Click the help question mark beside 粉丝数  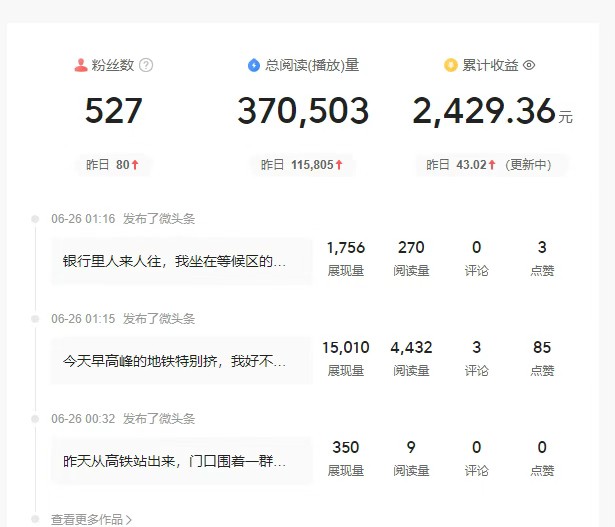146,65
